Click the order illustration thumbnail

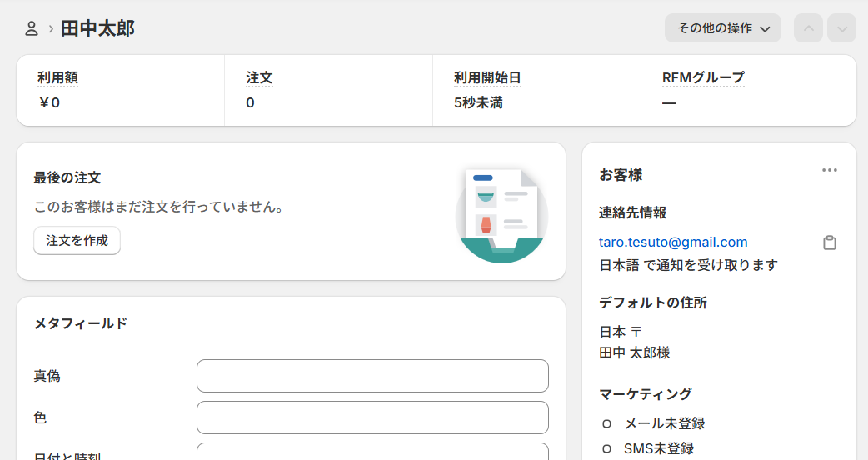(x=501, y=215)
